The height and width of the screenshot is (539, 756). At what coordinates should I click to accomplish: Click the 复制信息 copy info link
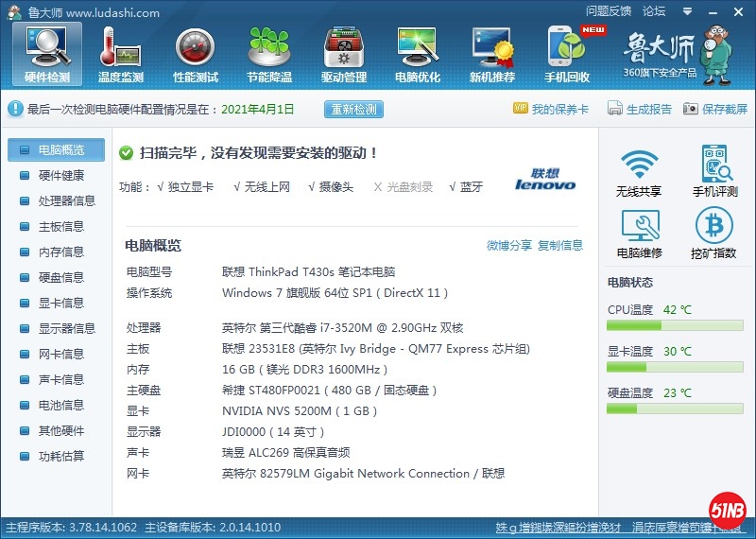[560, 246]
